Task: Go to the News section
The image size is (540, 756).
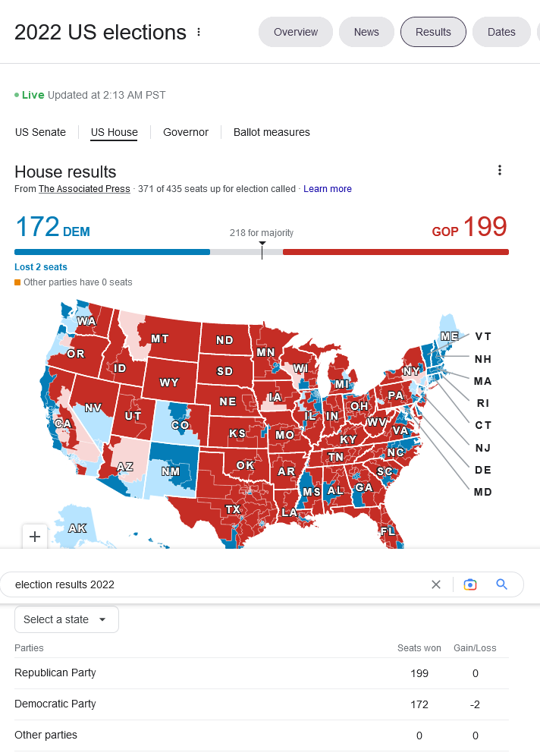Action: [x=366, y=32]
